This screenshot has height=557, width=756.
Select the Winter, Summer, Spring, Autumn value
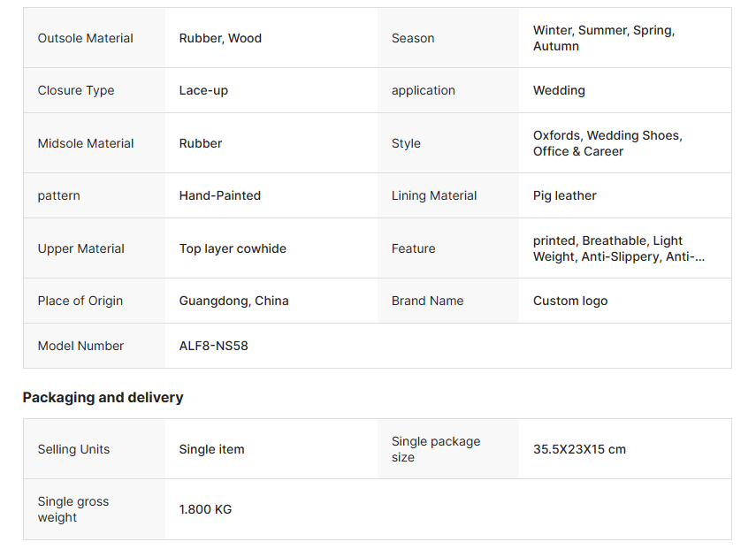[603, 38]
